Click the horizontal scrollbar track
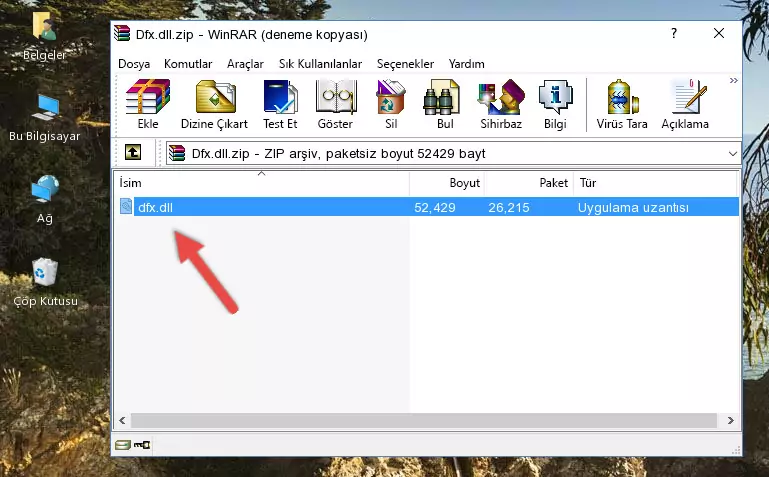This screenshot has height=477, width=769. click(424, 420)
